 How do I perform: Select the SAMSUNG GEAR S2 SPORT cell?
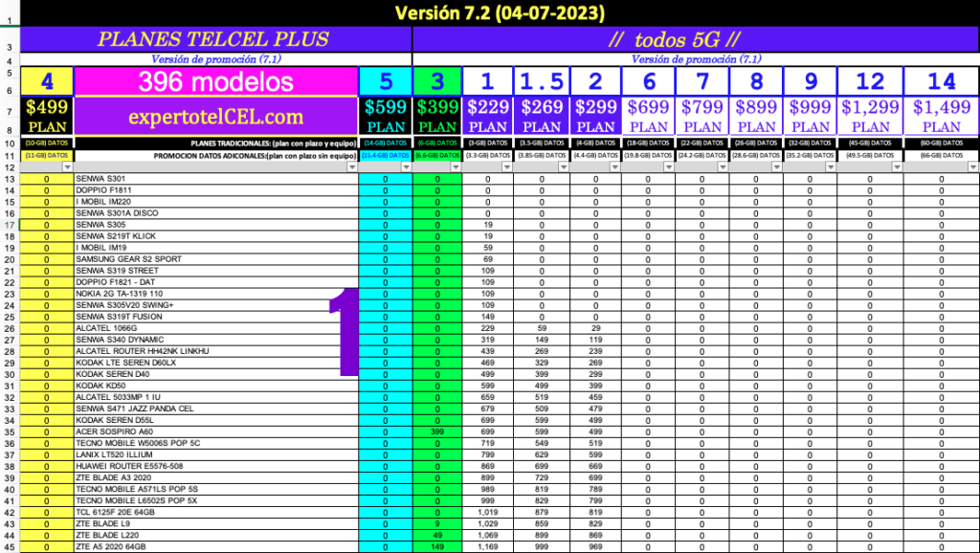click(216, 259)
